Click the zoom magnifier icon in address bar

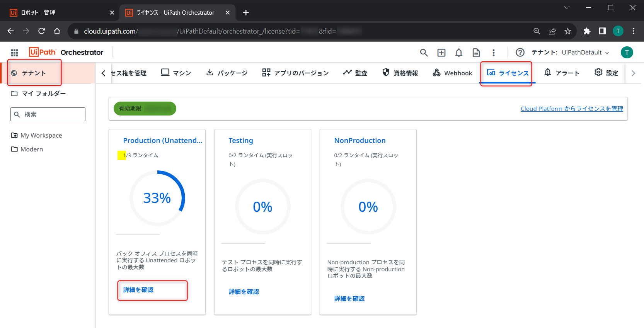(x=537, y=31)
